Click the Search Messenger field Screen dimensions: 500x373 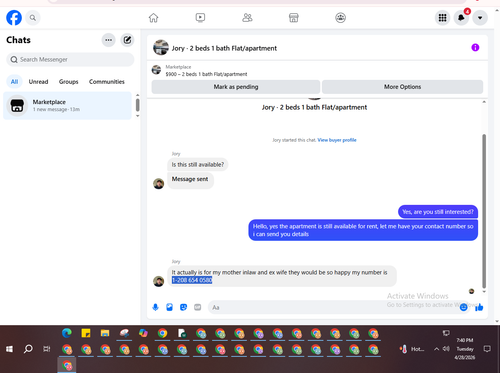pos(70,59)
